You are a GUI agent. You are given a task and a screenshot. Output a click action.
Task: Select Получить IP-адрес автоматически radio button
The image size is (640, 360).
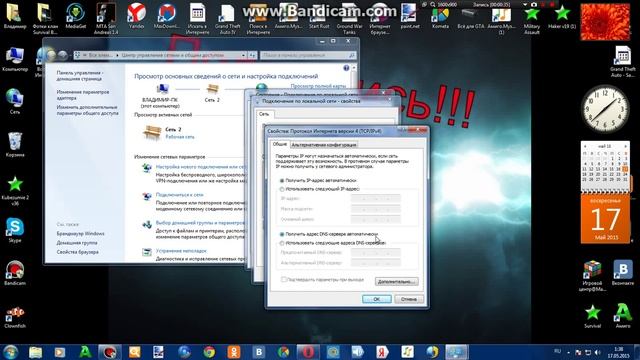pyautogui.click(x=282, y=180)
